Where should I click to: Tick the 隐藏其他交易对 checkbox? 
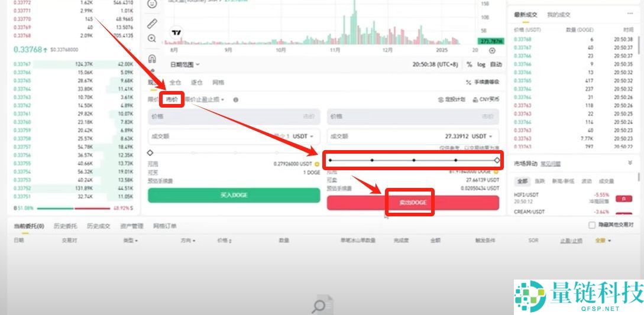[592, 225]
